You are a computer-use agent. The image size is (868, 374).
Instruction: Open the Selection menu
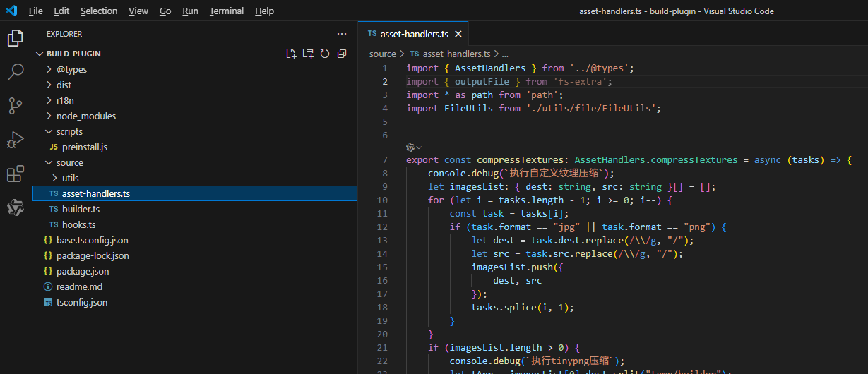99,11
